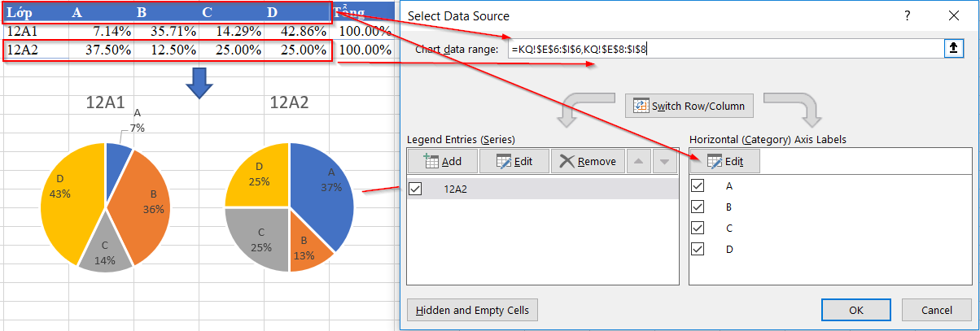Confirm the dialog with OK
Image resolution: width=980 pixels, height=331 pixels.
(x=855, y=310)
